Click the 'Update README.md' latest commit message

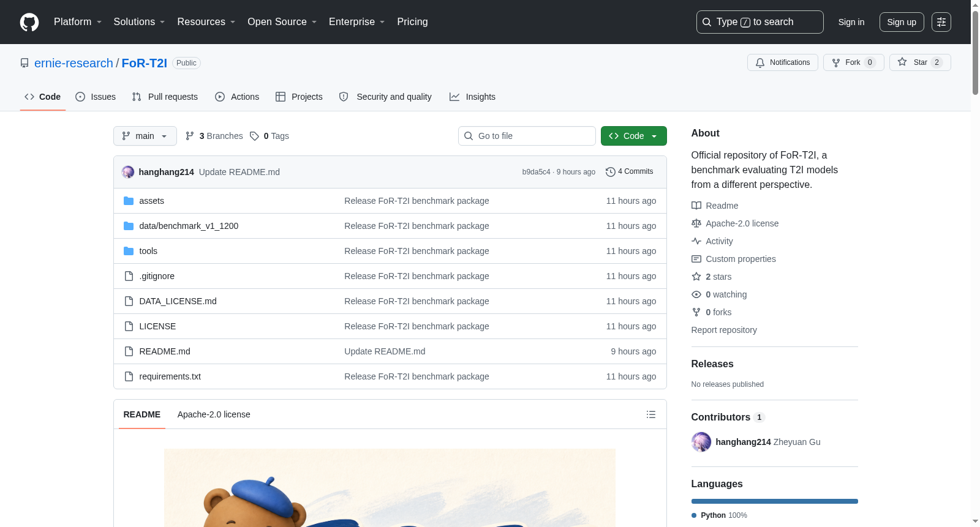tap(239, 172)
